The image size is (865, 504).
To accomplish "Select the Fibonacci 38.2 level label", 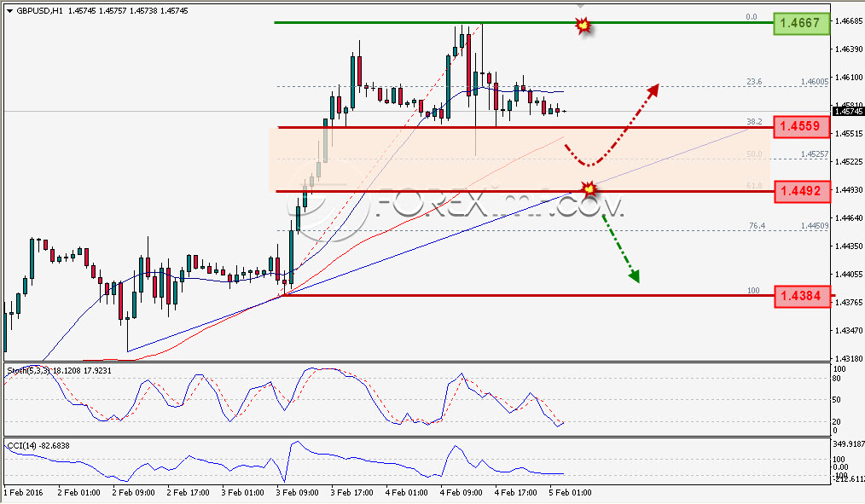I will 754,122.
